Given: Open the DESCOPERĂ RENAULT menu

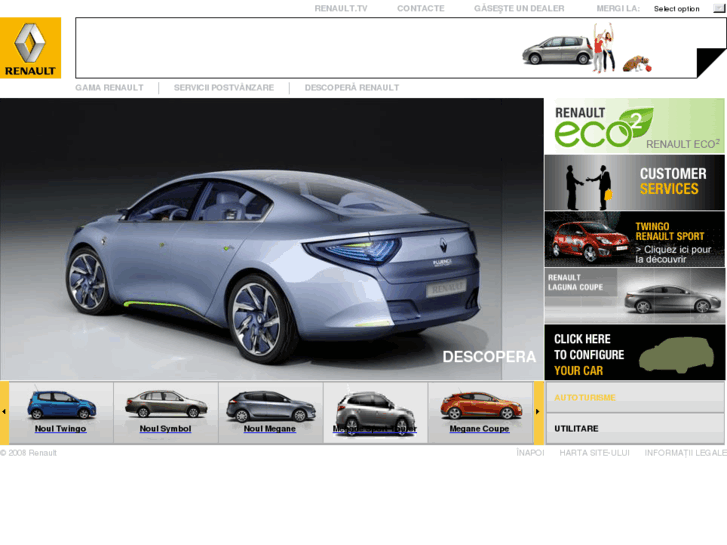Looking at the screenshot, I should [x=352, y=88].
